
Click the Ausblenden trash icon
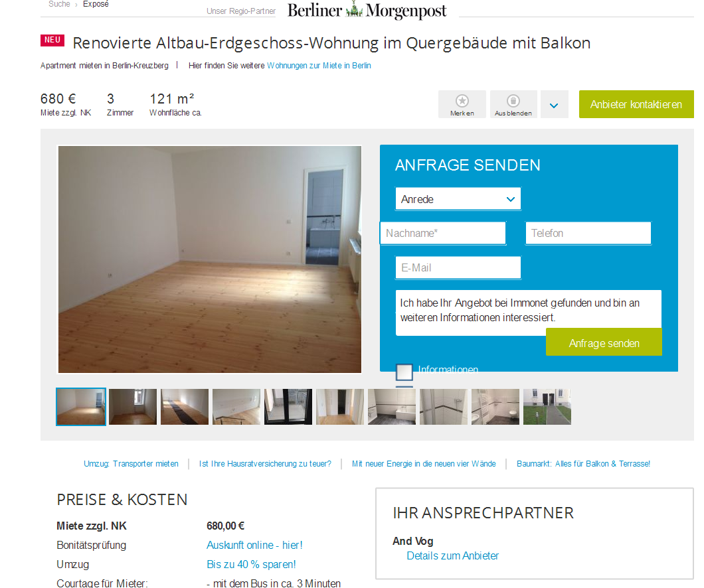click(513, 100)
